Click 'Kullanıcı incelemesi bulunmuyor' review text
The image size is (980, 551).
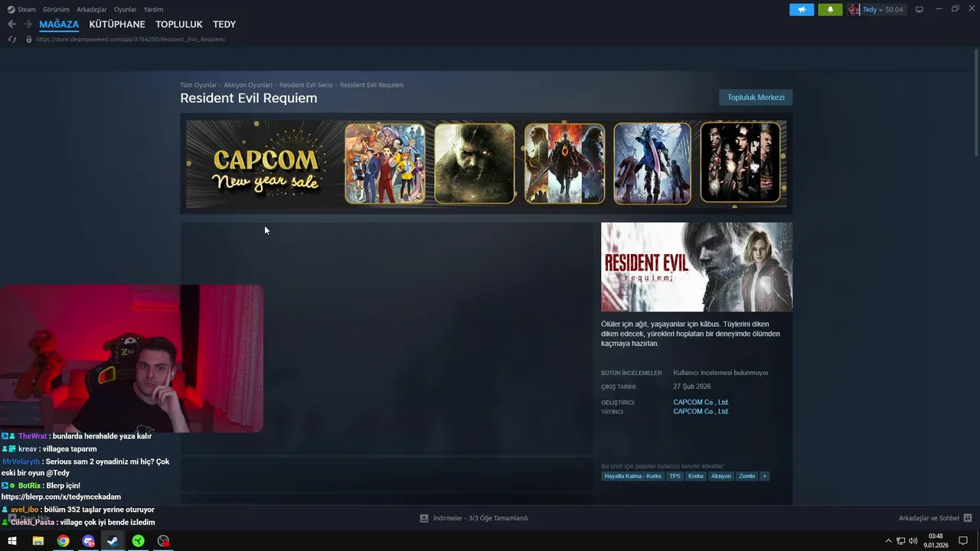[x=720, y=373]
